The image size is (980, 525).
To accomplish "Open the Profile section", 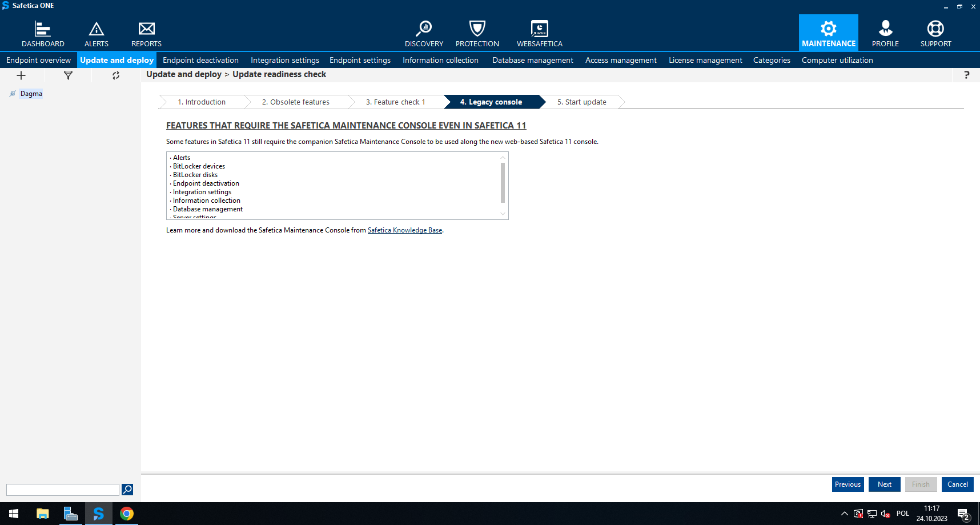I will [885, 34].
